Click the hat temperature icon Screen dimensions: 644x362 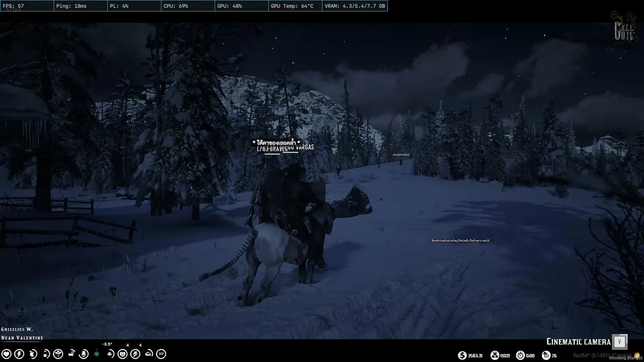click(x=110, y=354)
